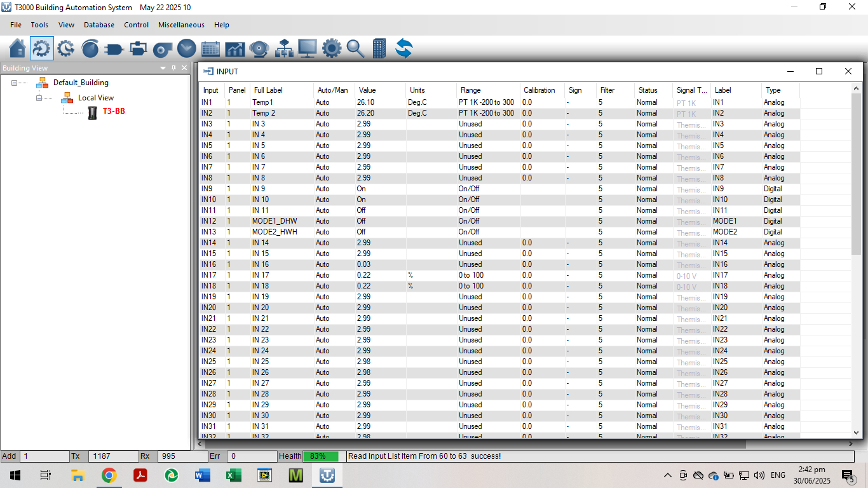The width and height of the screenshot is (868, 488).
Task: Click the building toolbar icon
Action: [379, 48]
